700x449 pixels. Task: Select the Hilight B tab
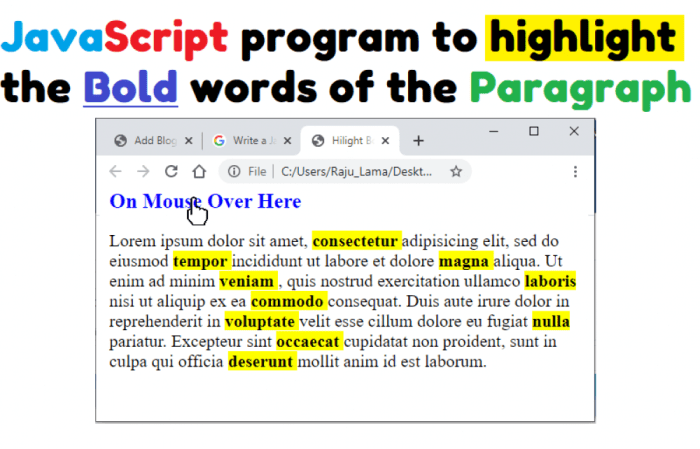pyautogui.click(x=345, y=141)
